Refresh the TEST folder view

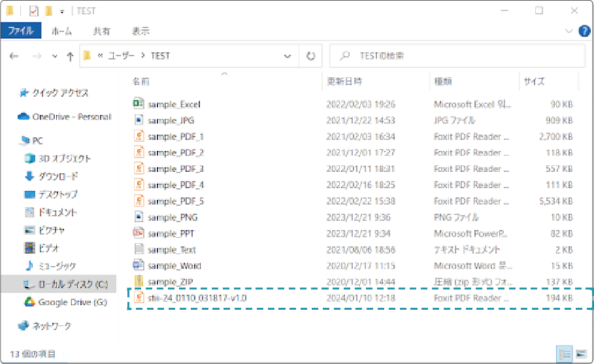[x=311, y=56]
